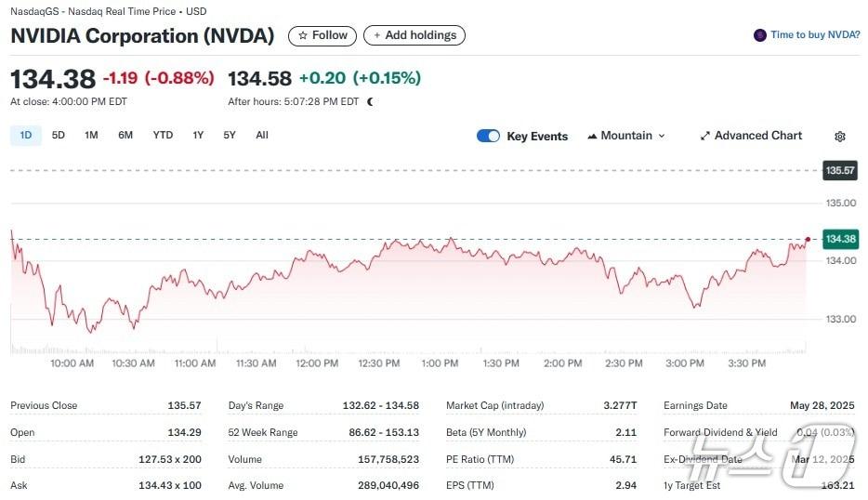Viewport: 868px width, 500px height.
Task: Select the 1Y time range
Action: click(x=198, y=136)
